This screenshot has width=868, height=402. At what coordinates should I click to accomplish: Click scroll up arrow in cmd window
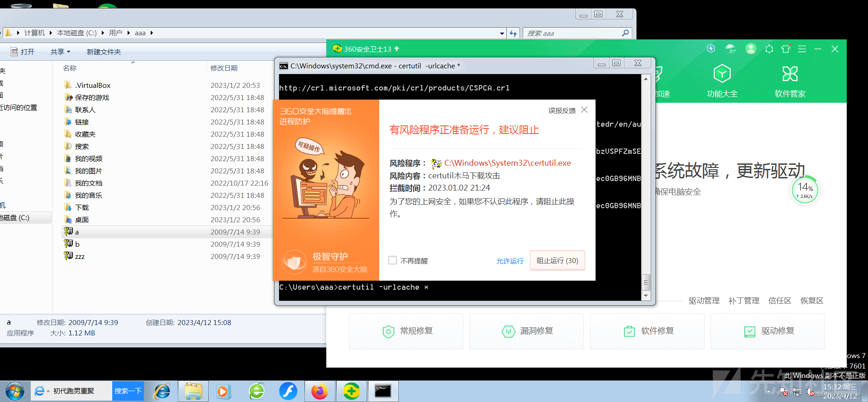tap(646, 79)
